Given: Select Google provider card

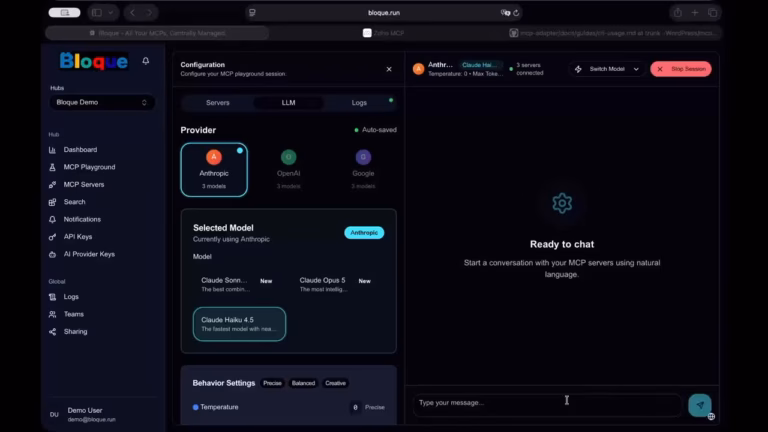Looking at the screenshot, I should 363,170.
